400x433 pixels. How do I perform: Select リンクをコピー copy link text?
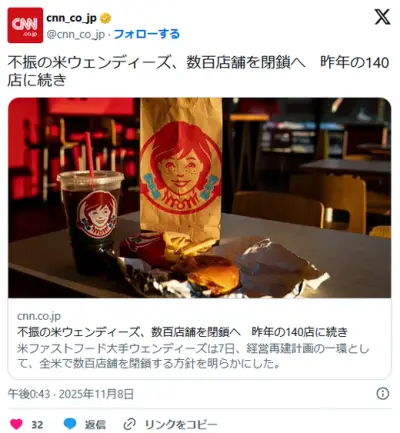coord(181,424)
